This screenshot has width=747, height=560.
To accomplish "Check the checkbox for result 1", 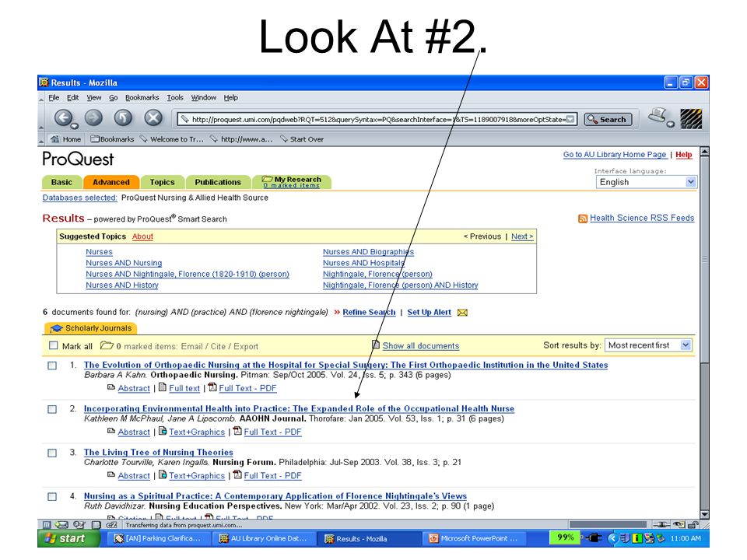I will (x=52, y=366).
